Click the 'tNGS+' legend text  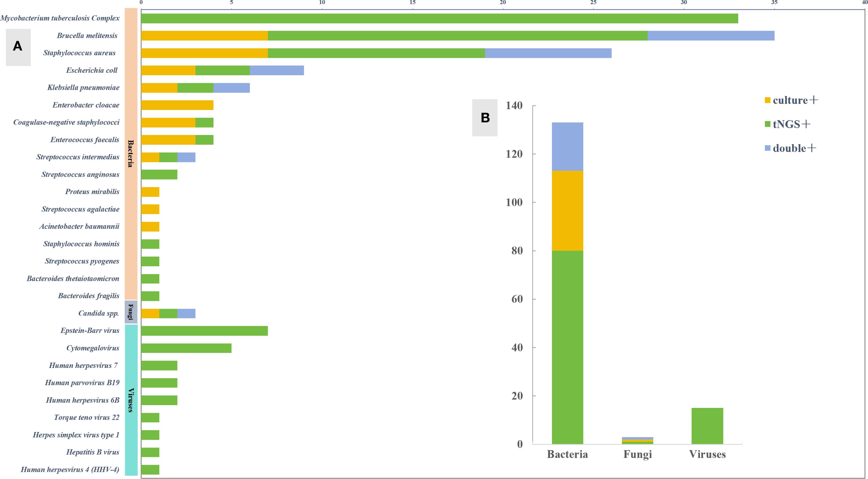point(791,124)
